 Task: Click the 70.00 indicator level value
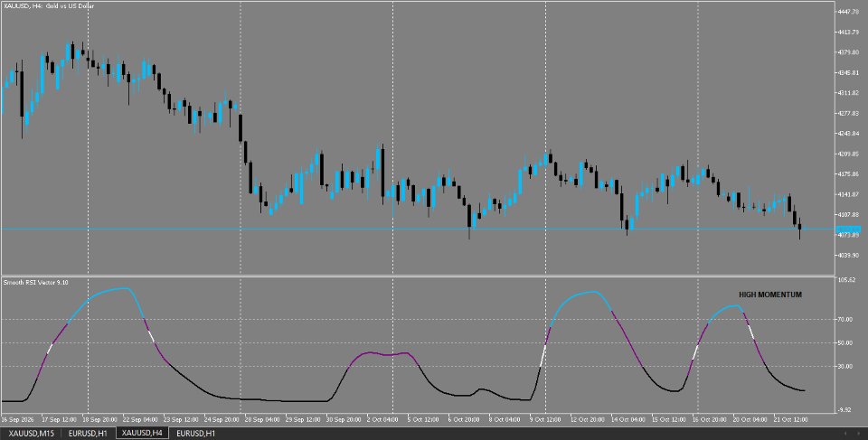846,319
